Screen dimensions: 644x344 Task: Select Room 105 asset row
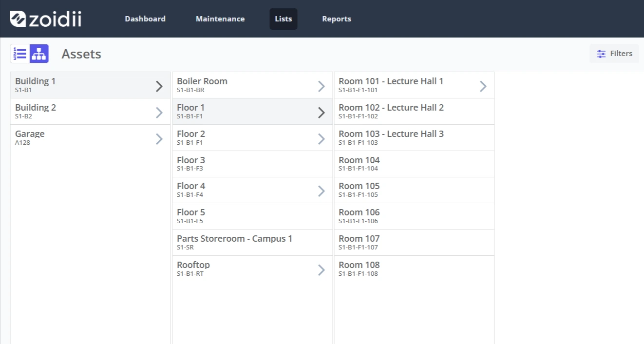click(414, 190)
